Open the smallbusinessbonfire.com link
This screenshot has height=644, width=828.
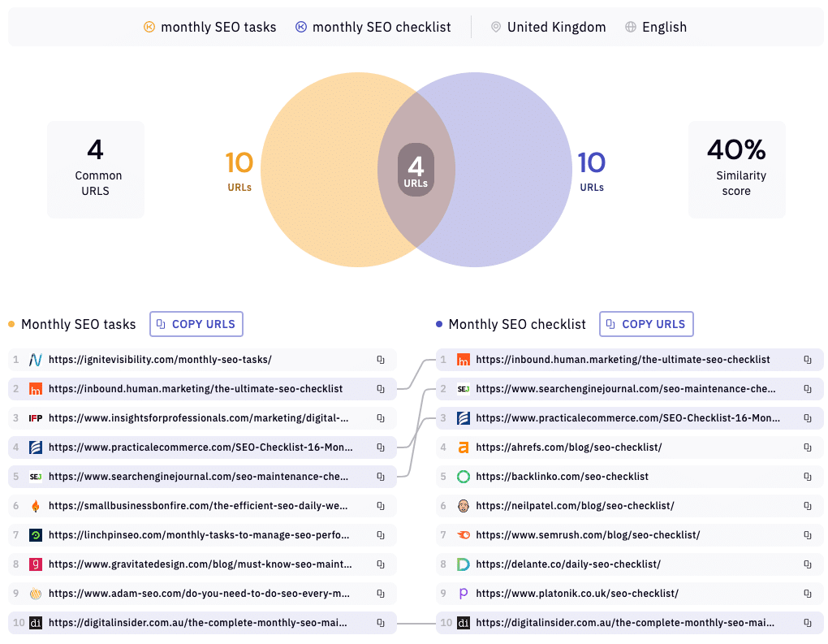coord(198,506)
